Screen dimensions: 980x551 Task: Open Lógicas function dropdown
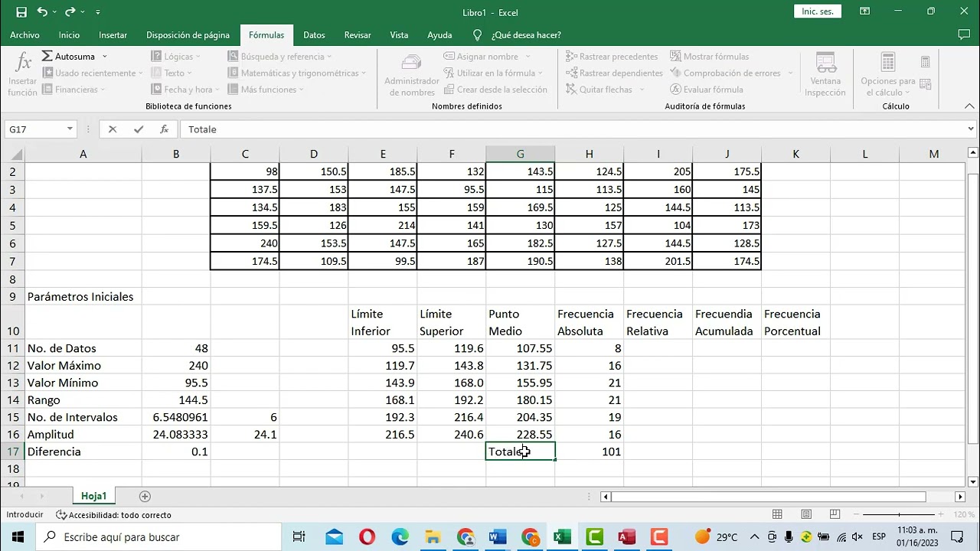click(175, 56)
